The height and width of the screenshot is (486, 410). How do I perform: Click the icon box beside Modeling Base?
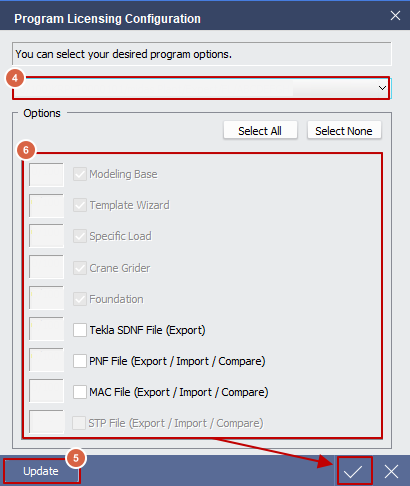click(x=46, y=175)
